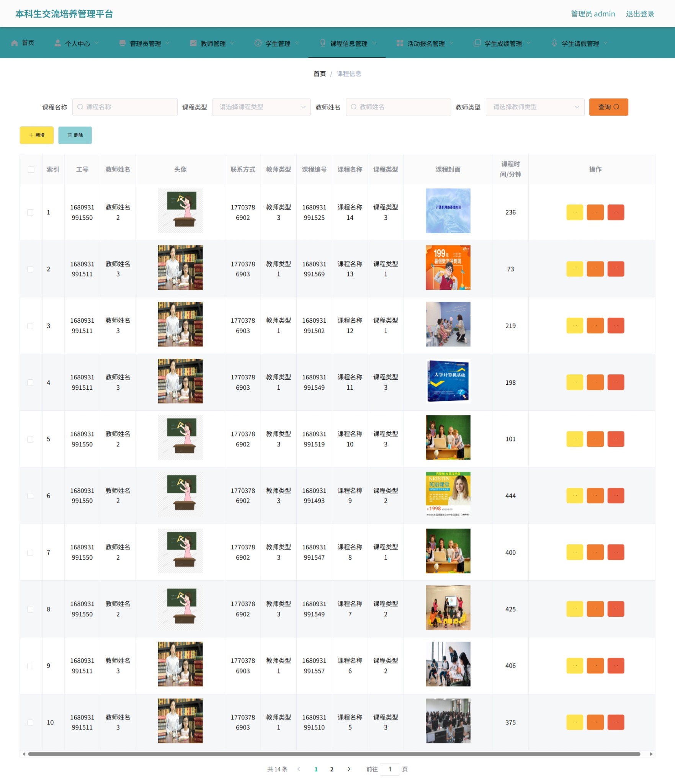The width and height of the screenshot is (675, 784).
Task: Click the horizontal scrollbar under the table
Action: coord(334,754)
